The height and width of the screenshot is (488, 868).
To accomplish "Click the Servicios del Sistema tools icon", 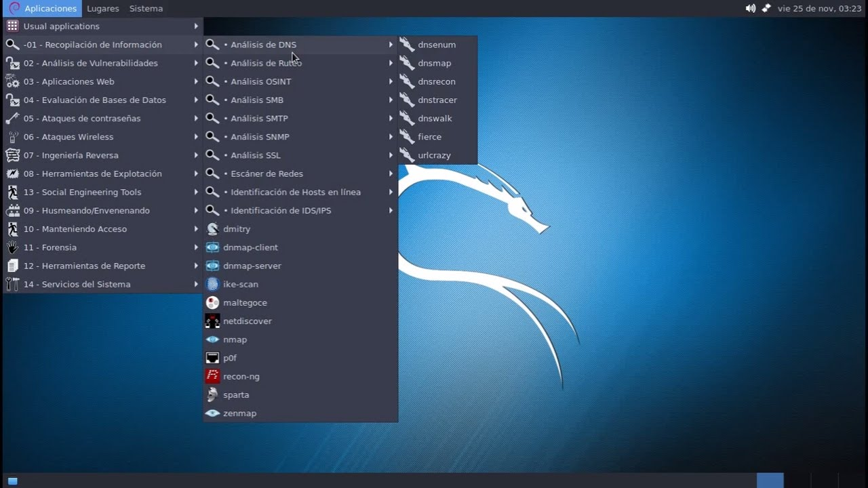I will pos(12,284).
